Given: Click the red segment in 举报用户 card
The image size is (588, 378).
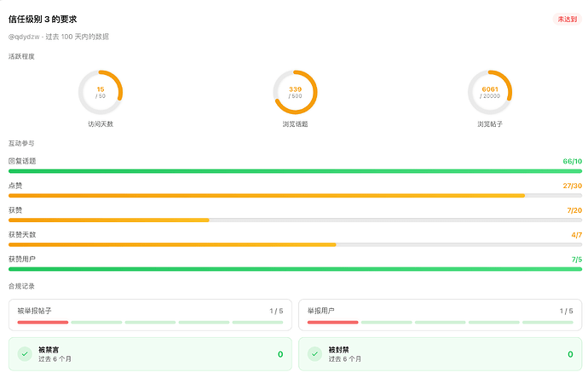Looking at the screenshot, I should pos(332,322).
